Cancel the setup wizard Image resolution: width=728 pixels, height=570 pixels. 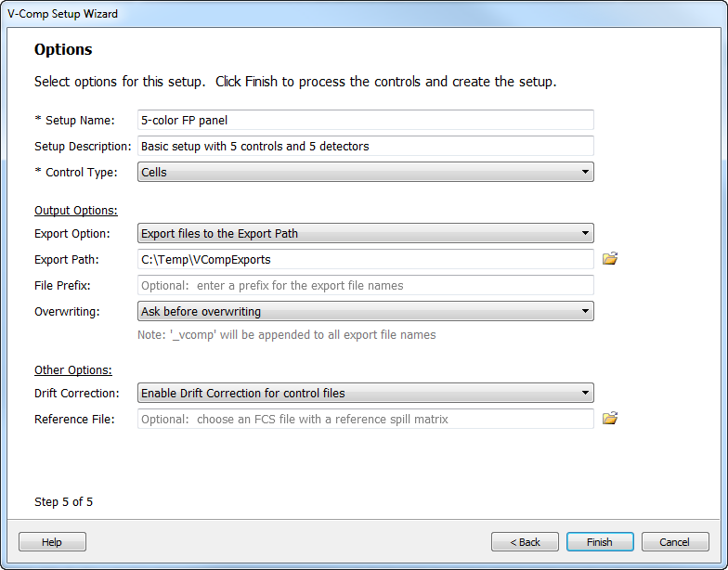click(674, 542)
